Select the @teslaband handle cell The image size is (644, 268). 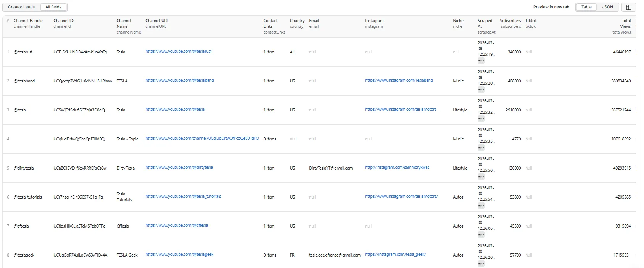tap(24, 81)
